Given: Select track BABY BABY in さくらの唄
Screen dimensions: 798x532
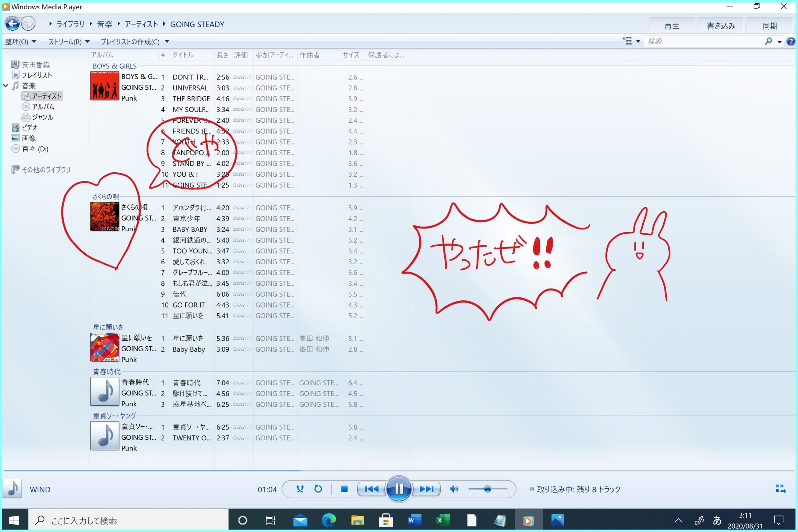Looking at the screenshot, I should (x=190, y=229).
